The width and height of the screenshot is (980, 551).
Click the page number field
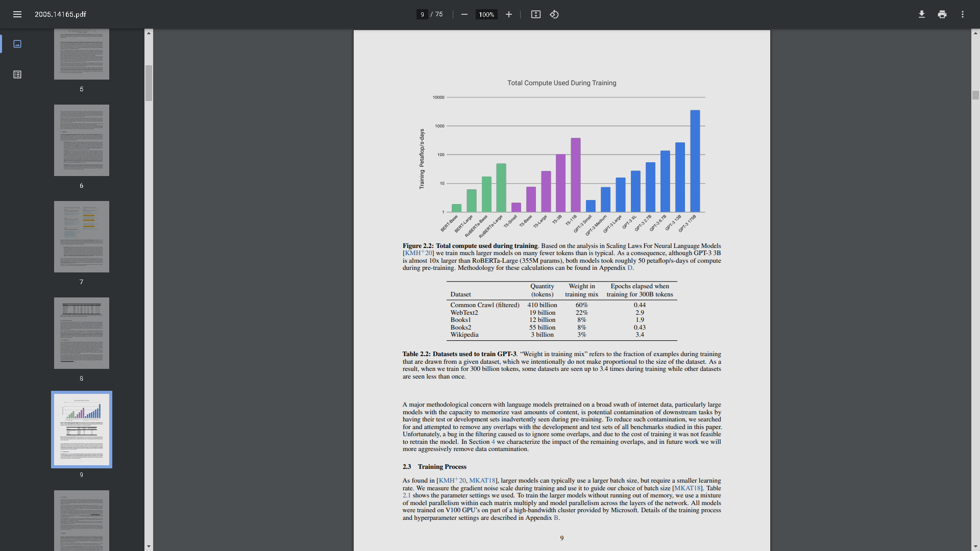coord(422,14)
